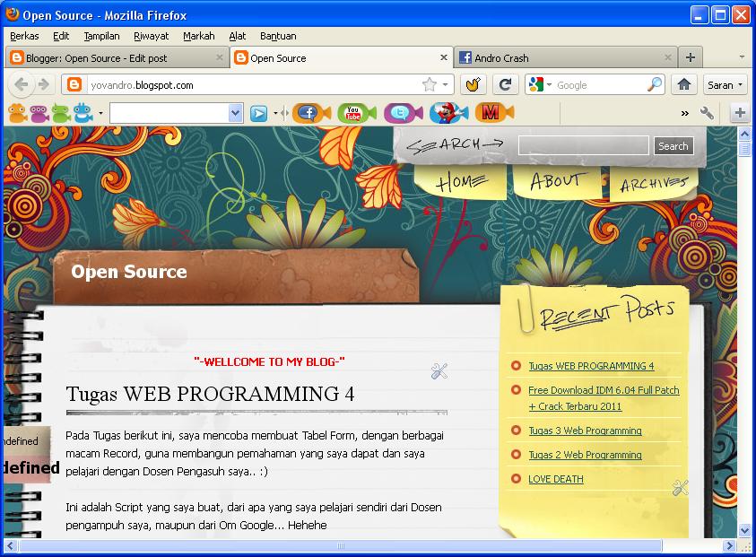This screenshot has height=557, width=756.
Task: Click the hand-shaped toolbar button beside address bar
Action: 473,85
